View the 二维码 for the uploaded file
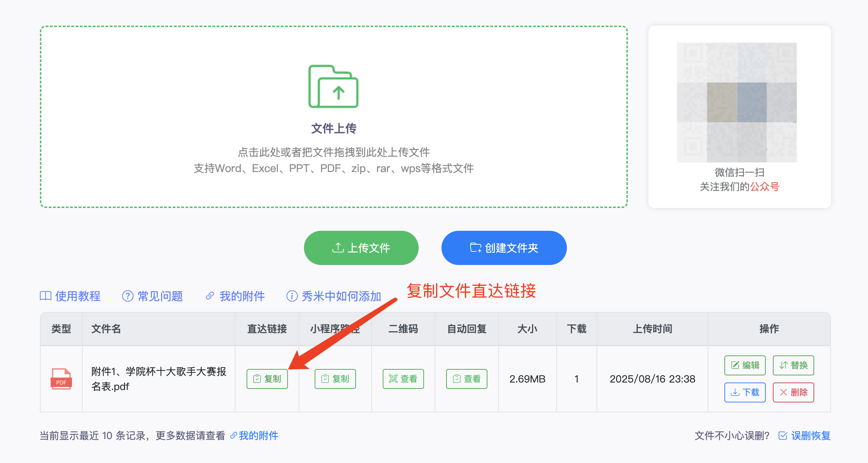The height and width of the screenshot is (463, 868). [x=403, y=379]
